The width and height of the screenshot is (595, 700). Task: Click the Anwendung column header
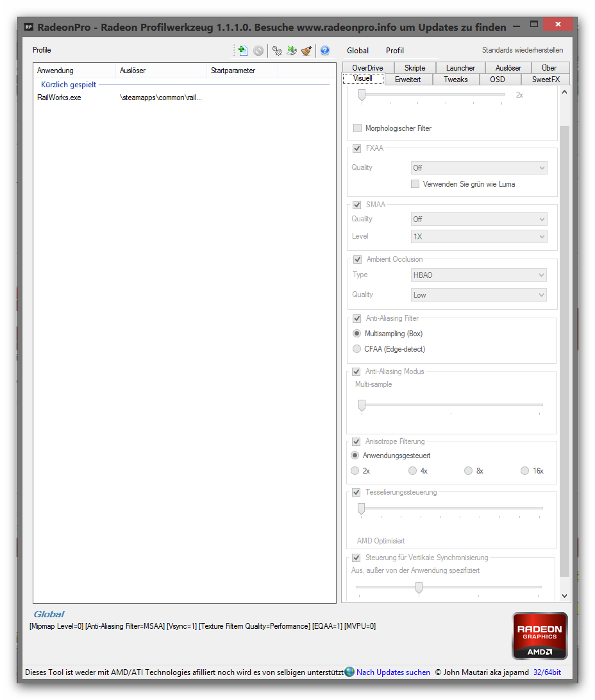74,71
